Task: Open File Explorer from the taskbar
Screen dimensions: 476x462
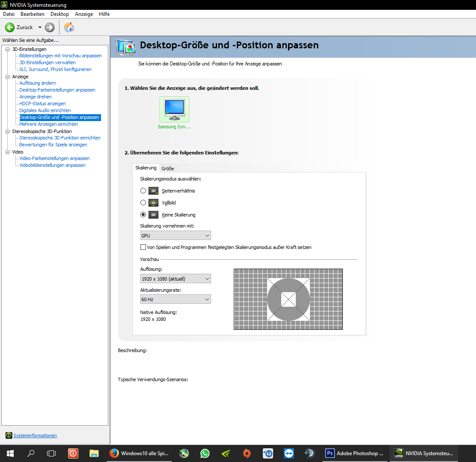Action: (94, 453)
